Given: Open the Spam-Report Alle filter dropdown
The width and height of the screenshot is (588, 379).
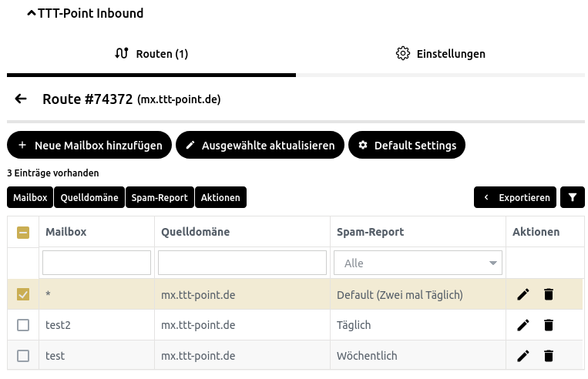Looking at the screenshot, I should click(x=418, y=263).
